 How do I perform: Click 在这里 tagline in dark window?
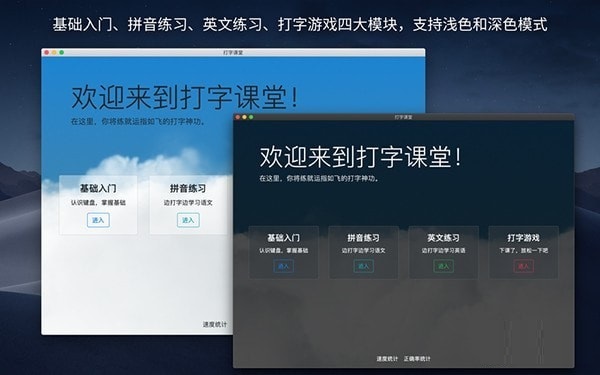tap(319, 178)
